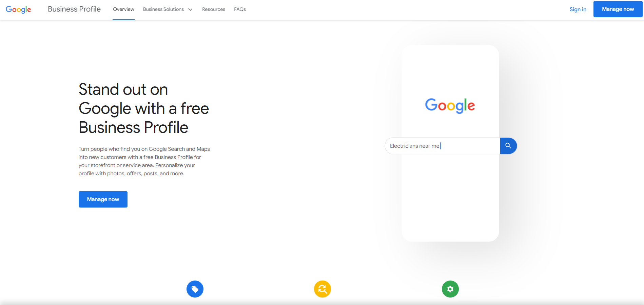The image size is (644, 305).
Task: Select the green gear icon
Action: (x=450, y=289)
